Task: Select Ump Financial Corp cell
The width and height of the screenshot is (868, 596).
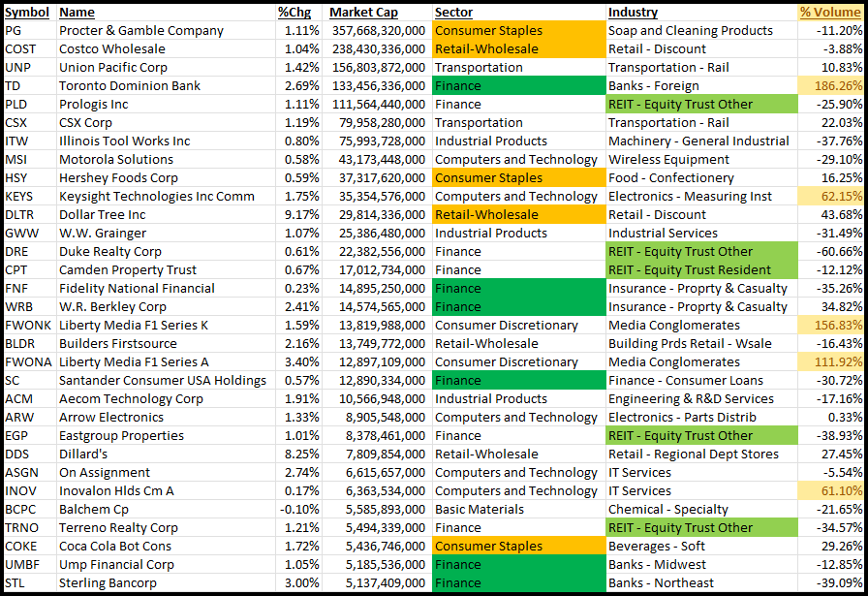Action: click(166, 564)
